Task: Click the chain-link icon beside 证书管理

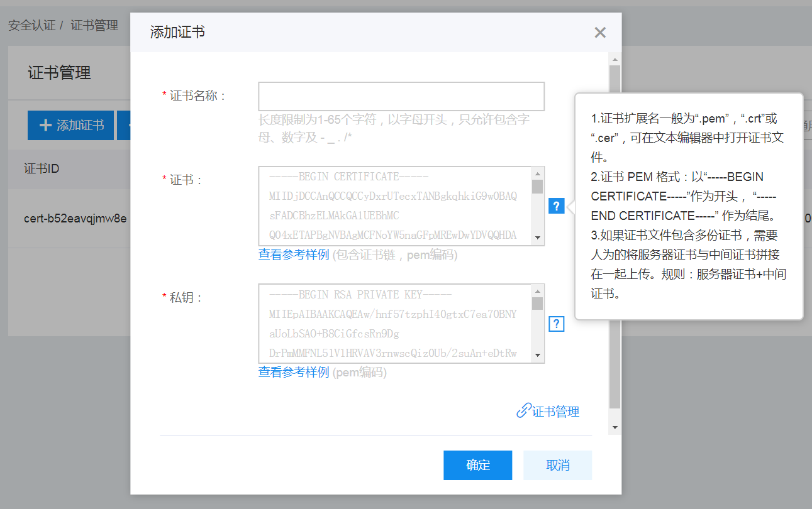Action: click(523, 412)
